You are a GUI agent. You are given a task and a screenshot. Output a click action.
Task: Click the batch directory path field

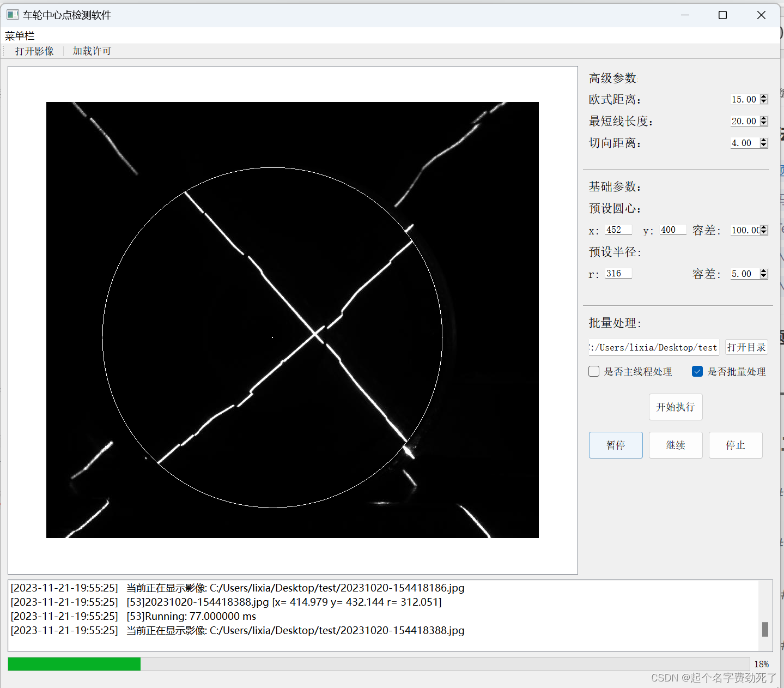(x=654, y=347)
